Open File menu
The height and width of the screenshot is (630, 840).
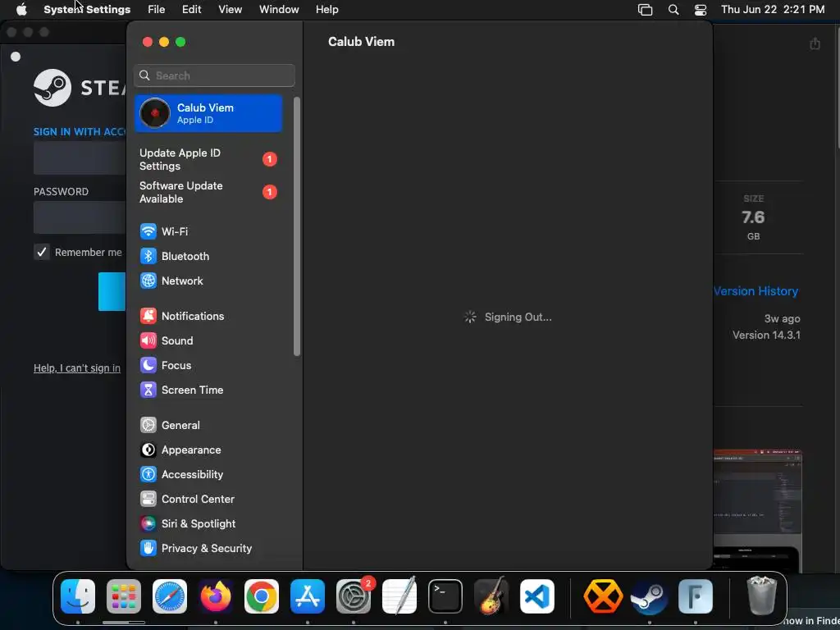click(157, 10)
